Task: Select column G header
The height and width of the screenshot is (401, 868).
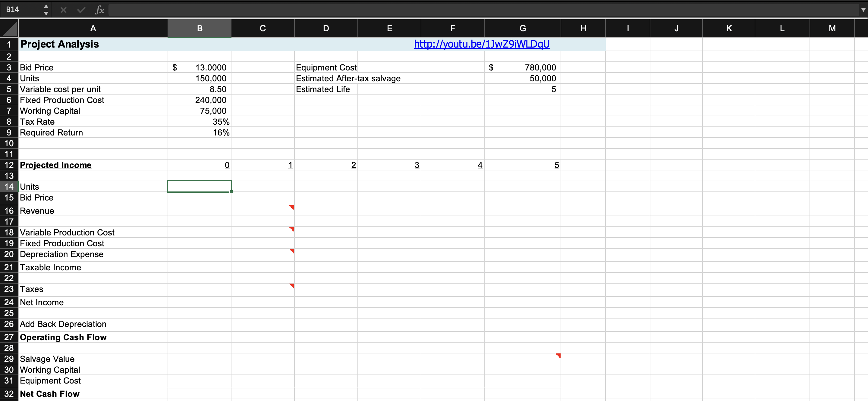Action: coord(522,29)
